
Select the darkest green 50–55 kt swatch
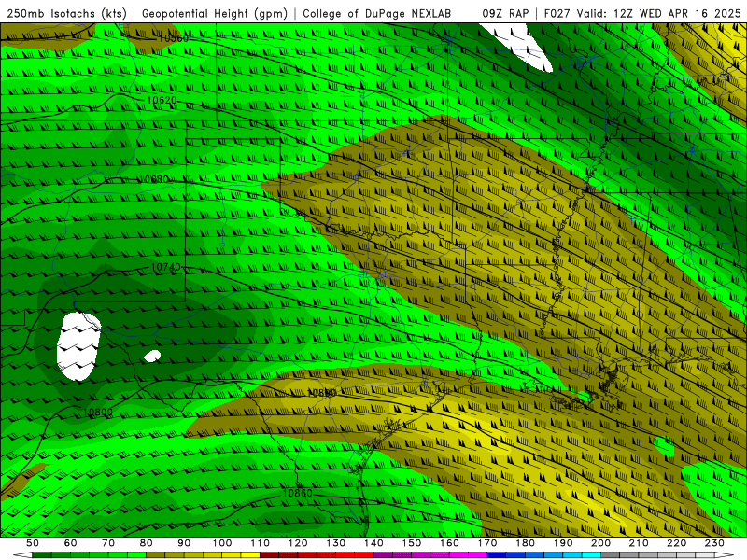coord(42,555)
